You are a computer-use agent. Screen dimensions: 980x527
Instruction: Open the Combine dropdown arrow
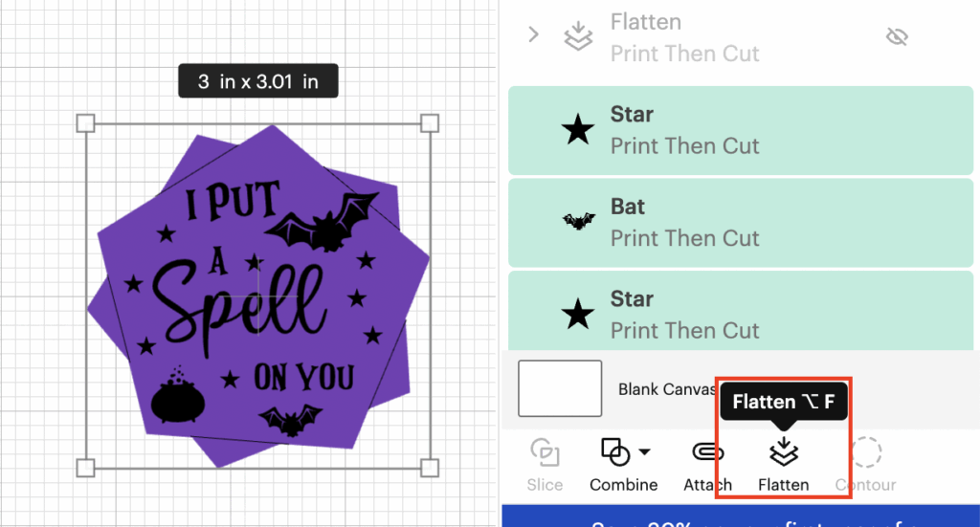click(645, 451)
